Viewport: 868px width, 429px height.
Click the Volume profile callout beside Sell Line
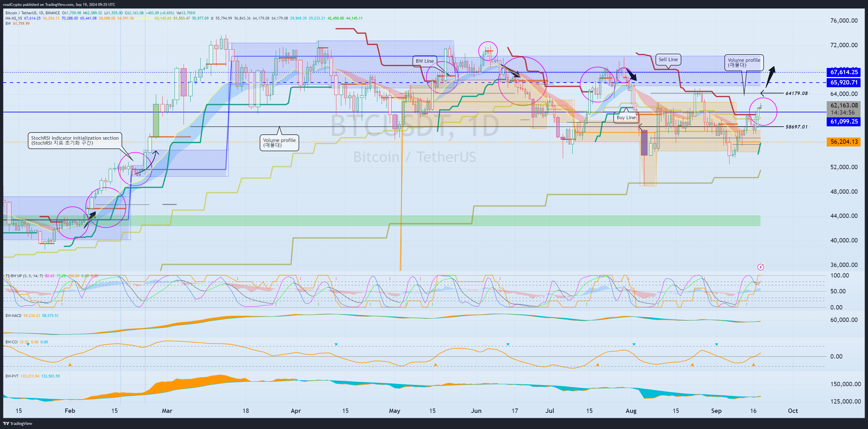coord(744,63)
